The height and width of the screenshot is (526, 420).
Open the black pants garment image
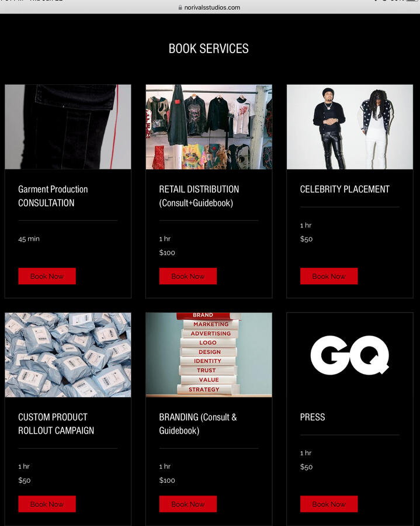[68, 127]
